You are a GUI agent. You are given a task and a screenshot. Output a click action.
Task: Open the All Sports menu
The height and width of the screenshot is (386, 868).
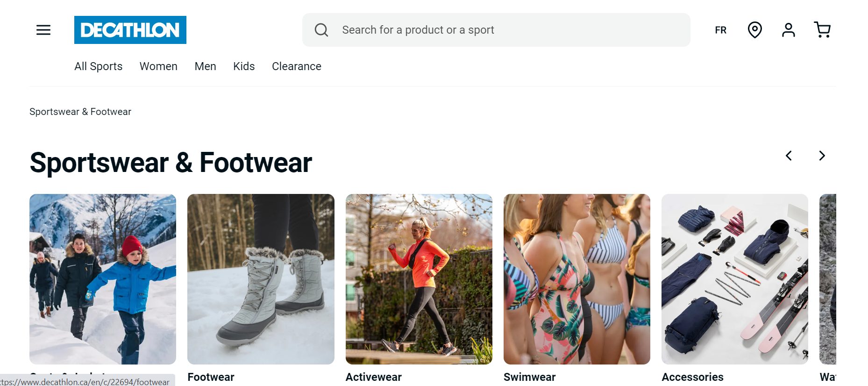click(x=98, y=66)
